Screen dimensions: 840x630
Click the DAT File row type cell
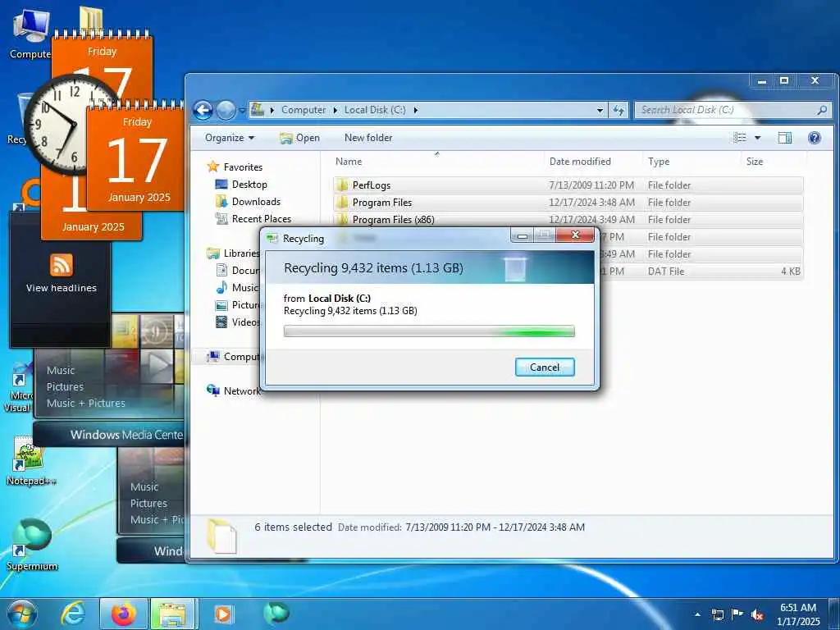(x=666, y=271)
